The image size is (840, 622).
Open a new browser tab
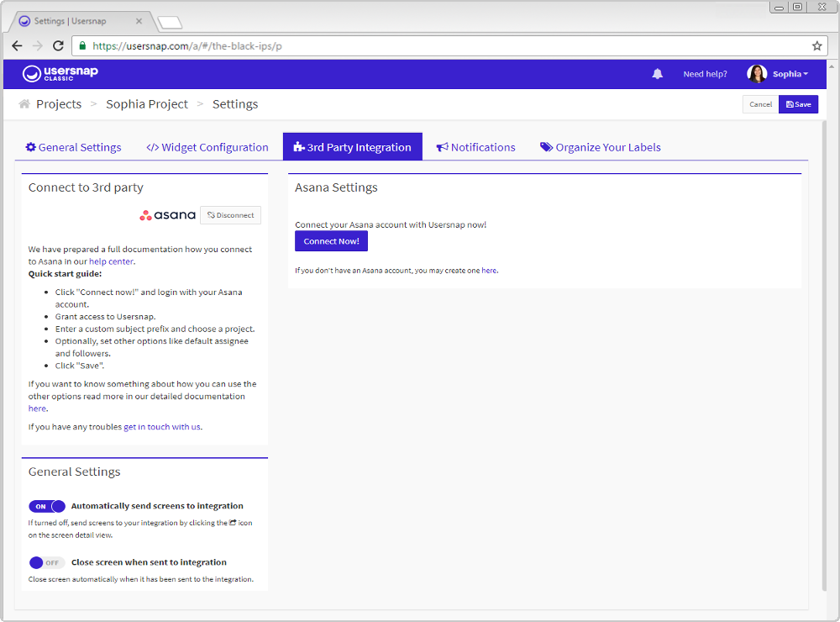[x=171, y=23]
